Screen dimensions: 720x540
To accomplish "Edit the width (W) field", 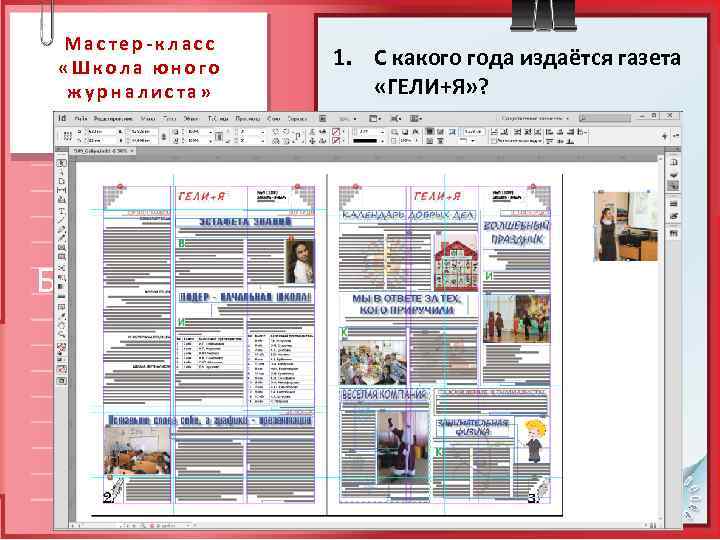I will click(x=141, y=132).
